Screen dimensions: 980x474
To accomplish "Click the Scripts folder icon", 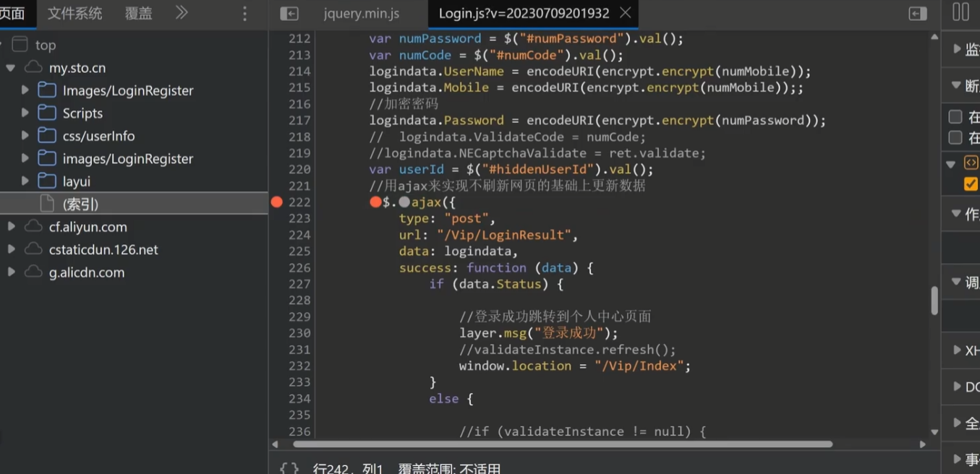I will coord(47,113).
